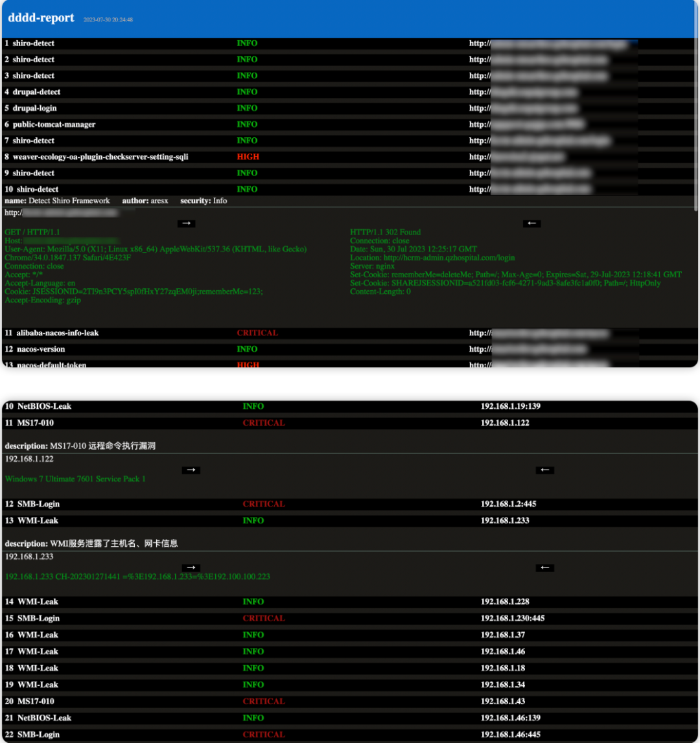Click left arrow button in MS17-010 detail section
700x743 pixels.
coord(545,470)
